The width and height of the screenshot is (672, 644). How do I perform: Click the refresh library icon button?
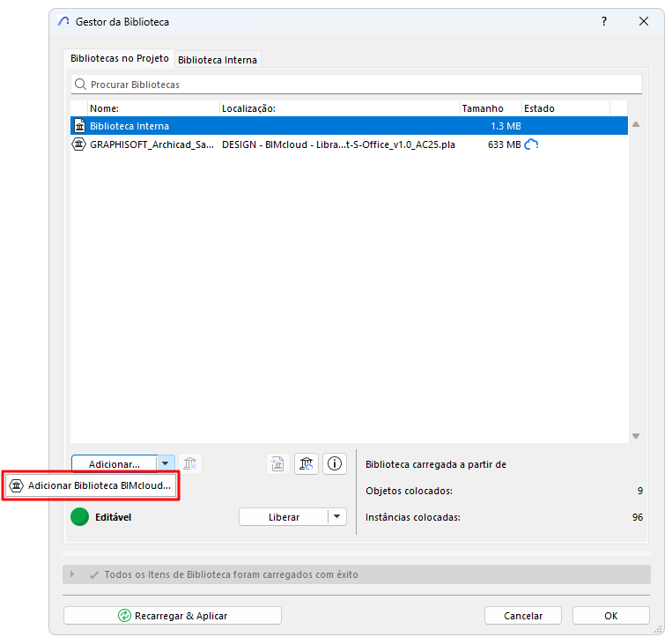[306, 464]
